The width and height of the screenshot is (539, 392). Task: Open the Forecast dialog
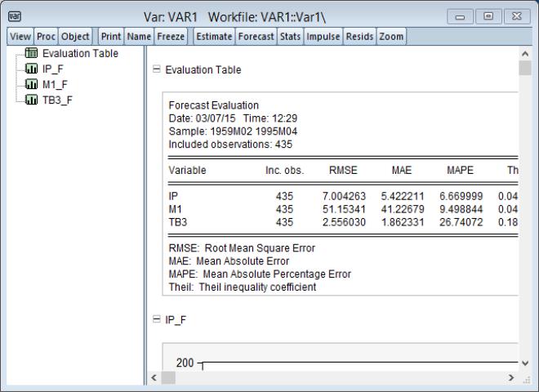pyautogui.click(x=256, y=37)
